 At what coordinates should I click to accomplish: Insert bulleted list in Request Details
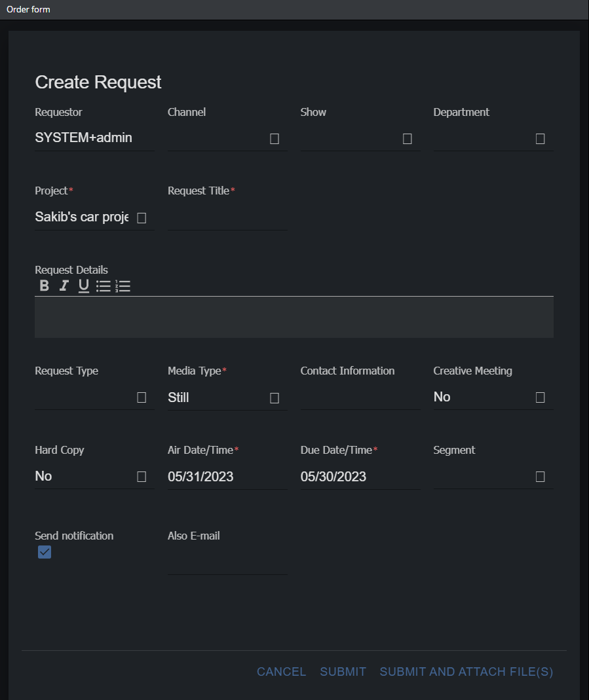[x=103, y=286]
